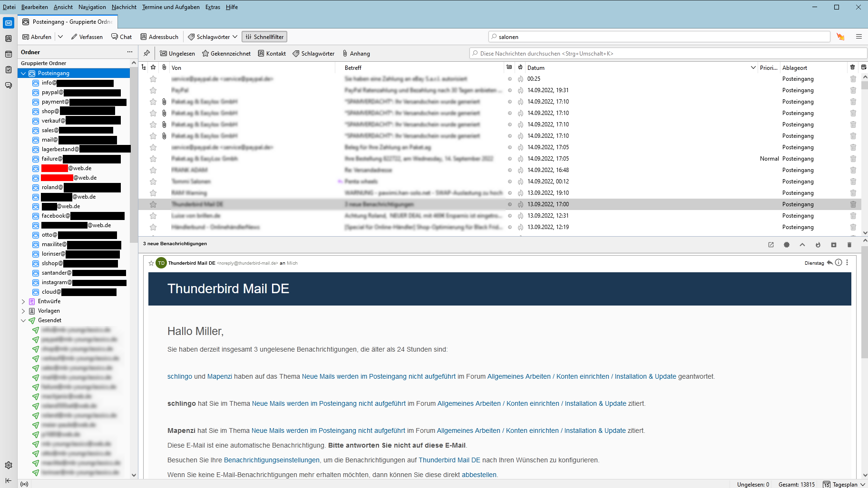Open the Abrufen dropdown arrow

coord(60,37)
